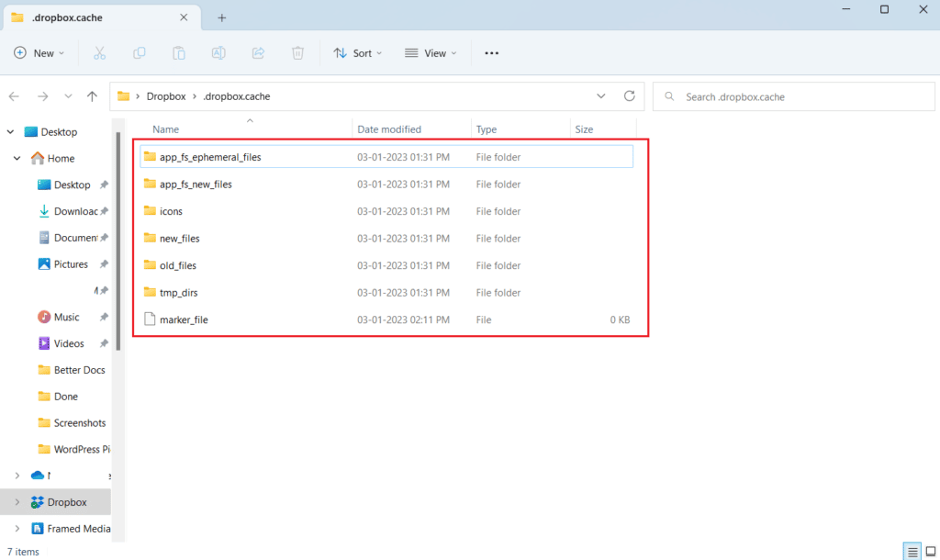Open the address bar history chevron
This screenshot has height=560, width=940.
[601, 95]
